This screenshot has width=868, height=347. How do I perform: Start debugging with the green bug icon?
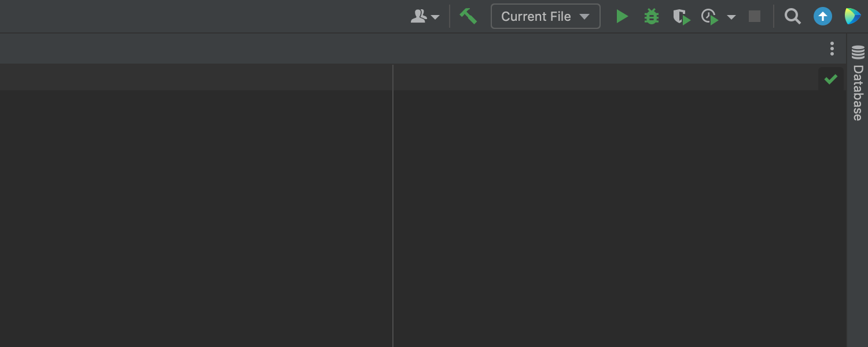coord(652,16)
